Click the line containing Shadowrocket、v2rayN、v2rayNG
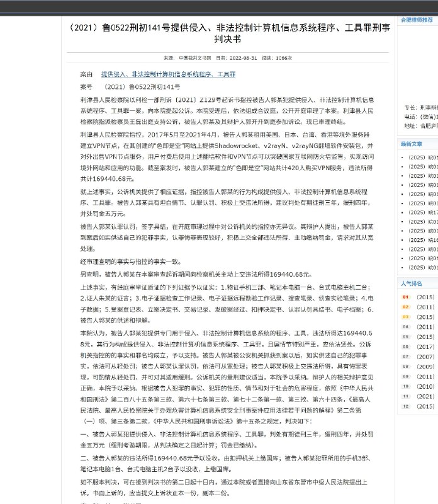 227,146
